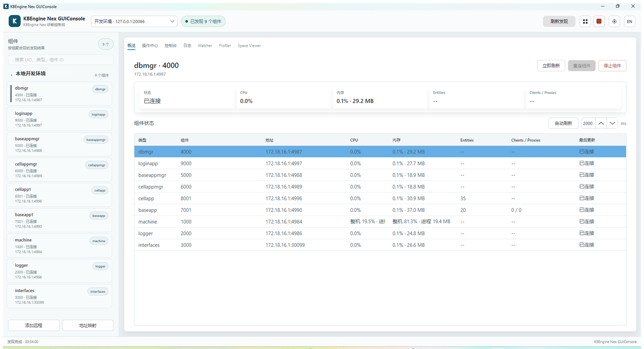
Task: Click the interfaces tag badge
Action: [98, 291]
